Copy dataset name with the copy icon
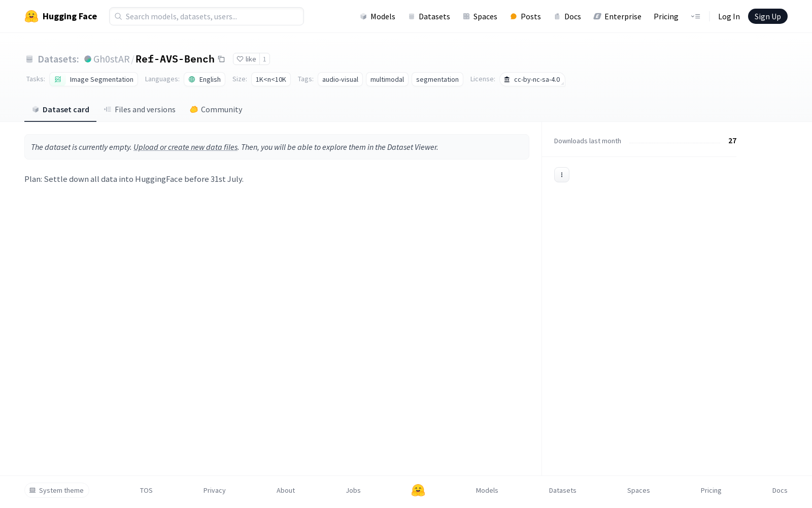Screen dimensions: 812x508 point(221,59)
